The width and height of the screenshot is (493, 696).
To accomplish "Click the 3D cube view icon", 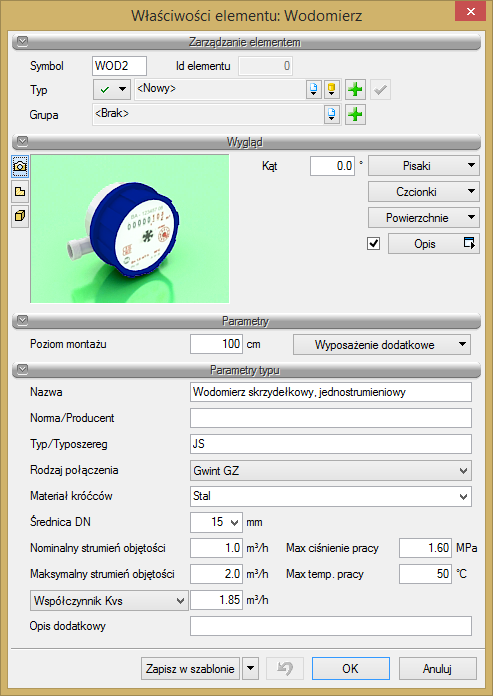I will tap(20, 217).
